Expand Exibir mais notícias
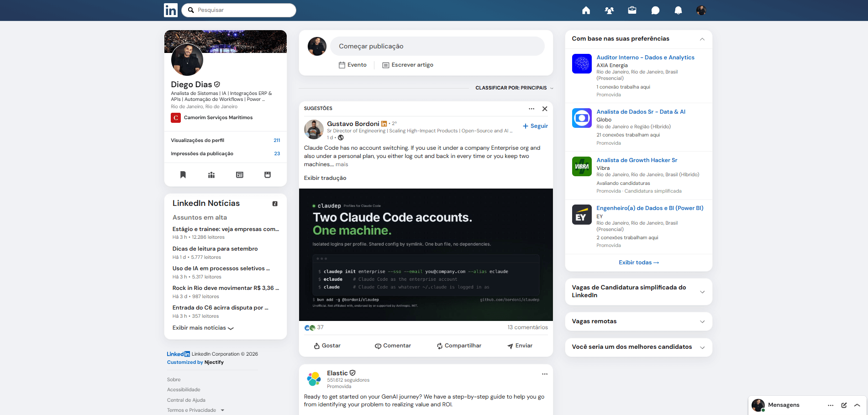This screenshot has height=415, width=868. pos(203,328)
